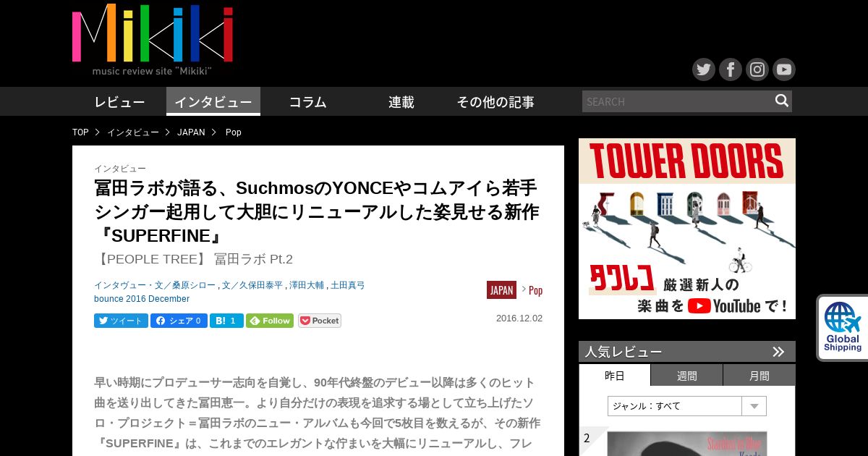Open JAPAN breadcrumb link

pos(191,132)
